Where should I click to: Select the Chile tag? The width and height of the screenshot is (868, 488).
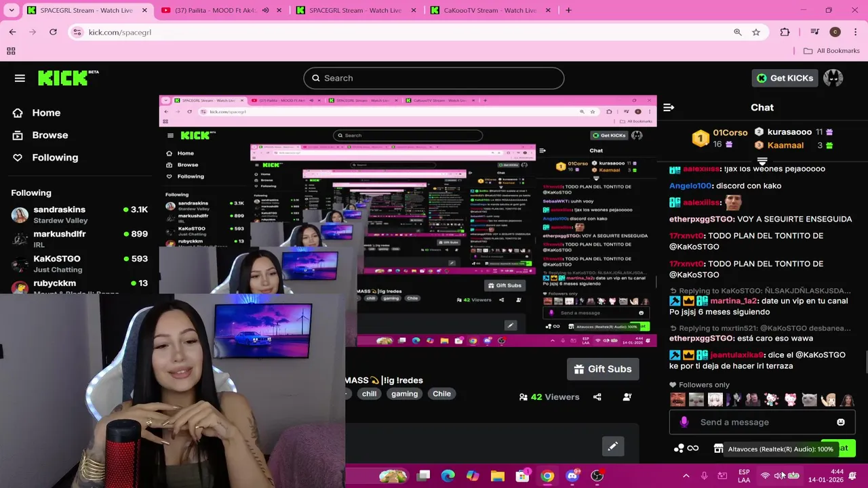[441, 394]
